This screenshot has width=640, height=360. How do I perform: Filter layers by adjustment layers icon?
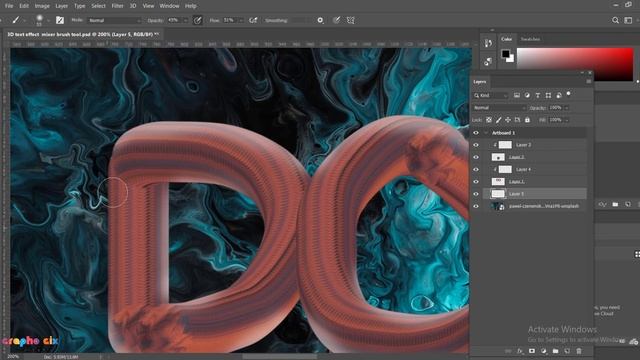coord(527,95)
